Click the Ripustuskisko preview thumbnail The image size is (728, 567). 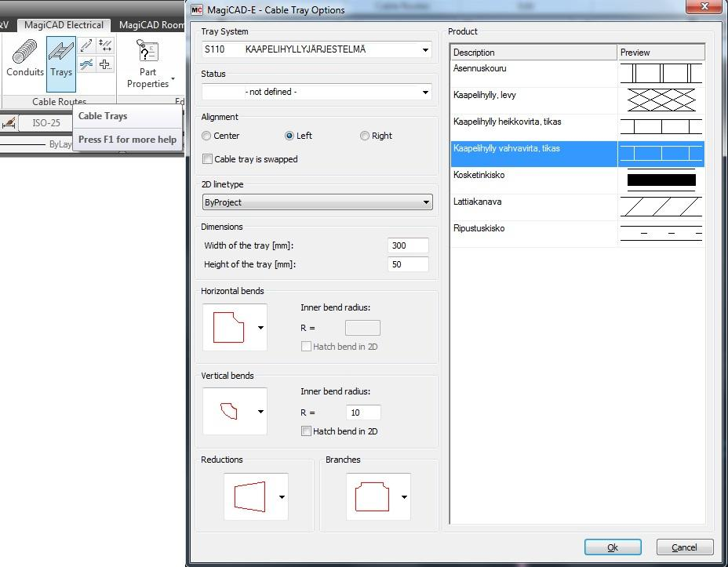coord(661,234)
